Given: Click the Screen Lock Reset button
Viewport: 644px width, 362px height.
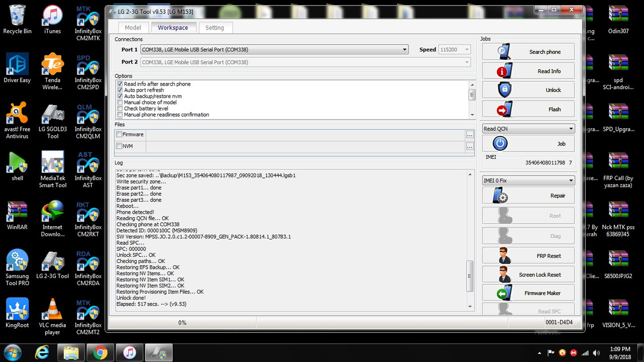Looking at the screenshot, I should [528, 275].
